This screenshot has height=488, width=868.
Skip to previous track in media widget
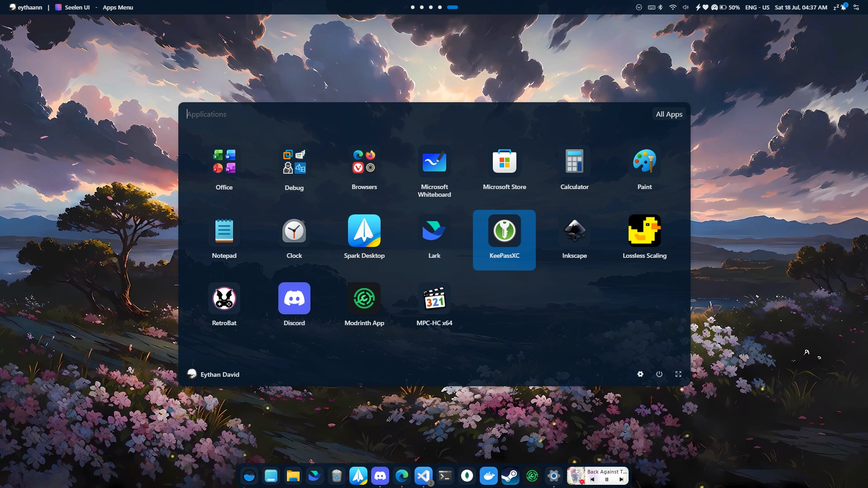pos(592,479)
